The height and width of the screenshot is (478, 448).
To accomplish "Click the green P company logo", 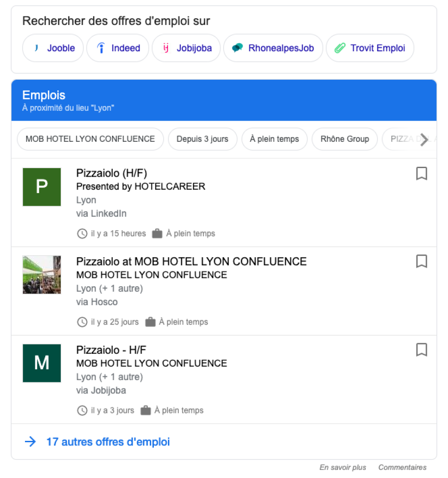I will [42, 187].
